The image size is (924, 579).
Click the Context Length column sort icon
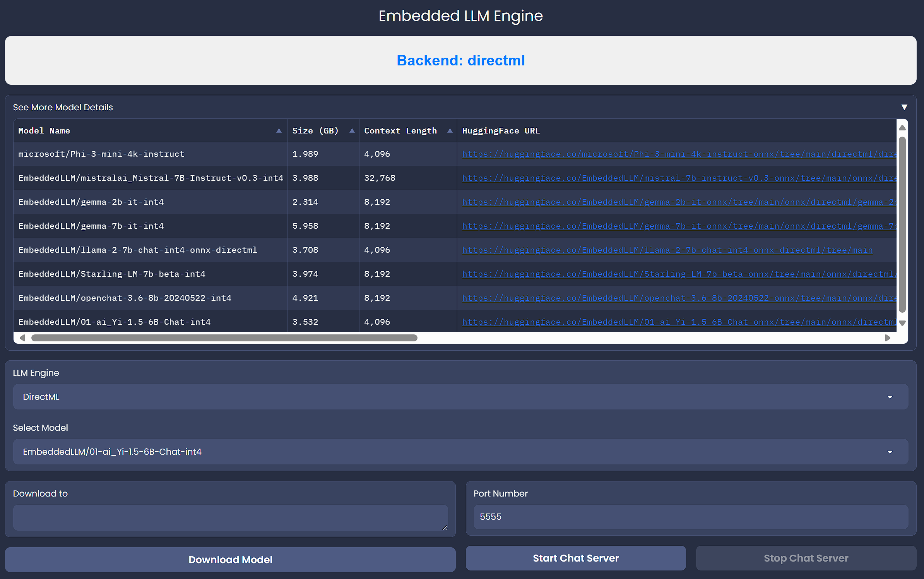pyautogui.click(x=449, y=131)
